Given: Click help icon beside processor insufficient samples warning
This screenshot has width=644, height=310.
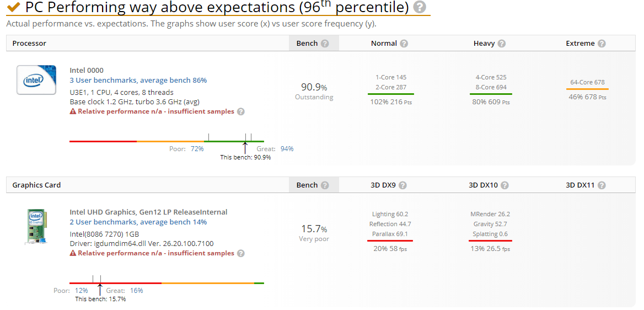Looking at the screenshot, I should coord(240,111).
